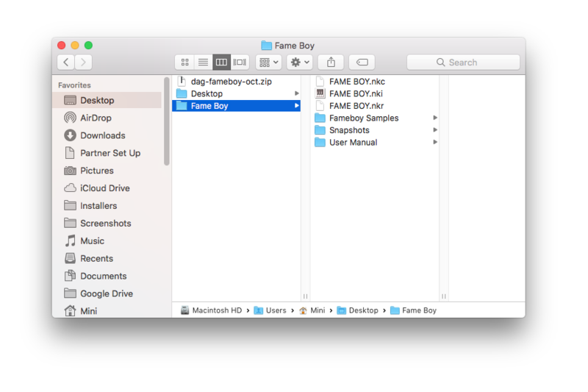Switch to icon view

pyautogui.click(x=184, y=63)
